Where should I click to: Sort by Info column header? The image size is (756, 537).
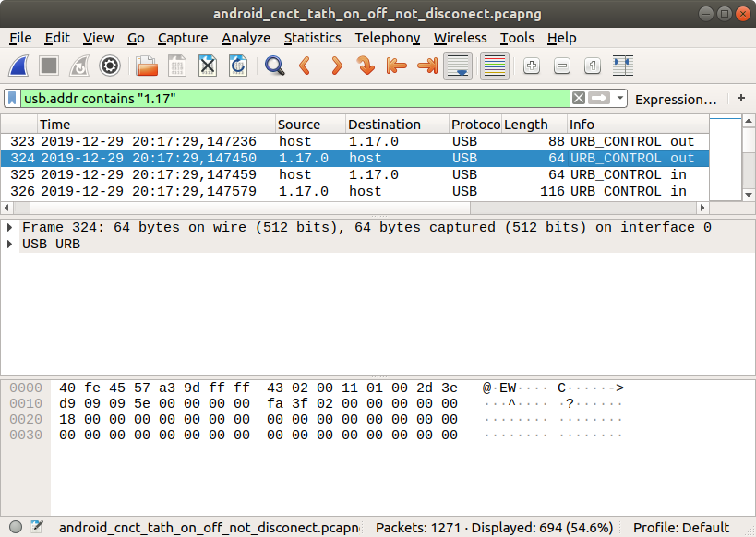(638, 125)
